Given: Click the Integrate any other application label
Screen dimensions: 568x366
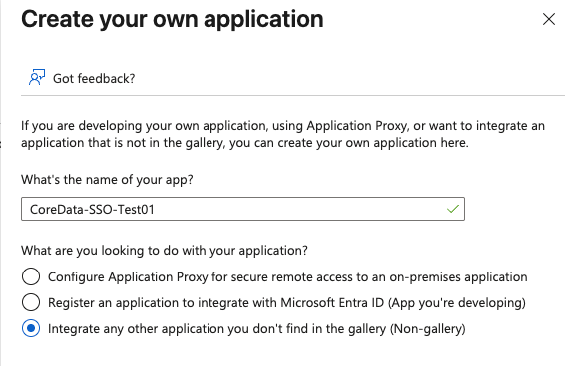Looking at the screenshot, I should [x=257, y=329].
